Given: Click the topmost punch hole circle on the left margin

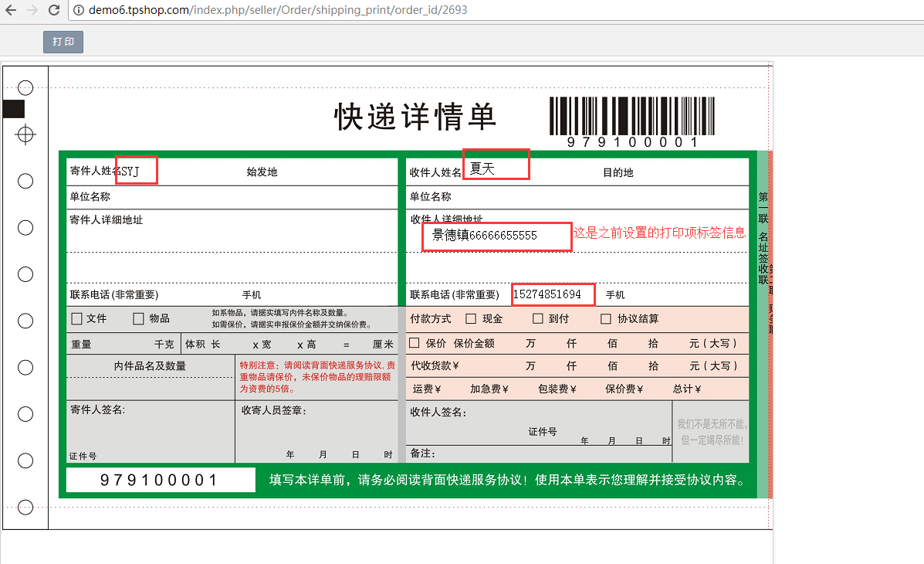Looking at the screenshot, I should [25, 88].
